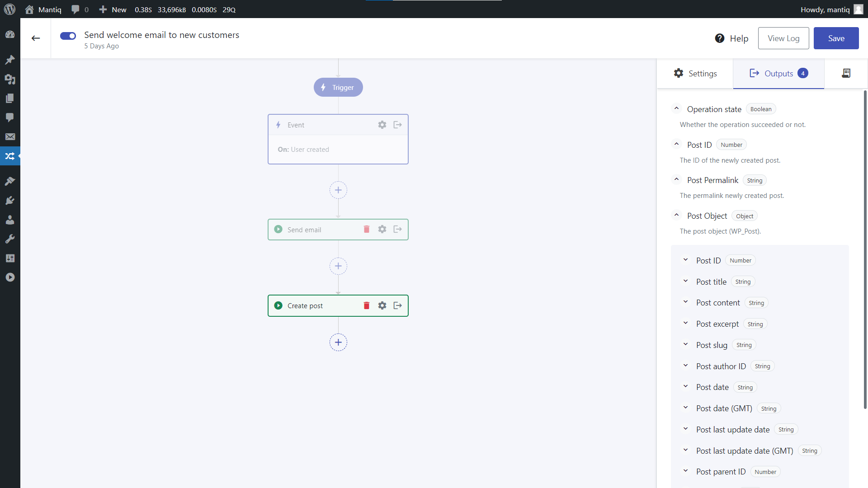This screenshot has height=488, width=868.
Task: Open the documentation icon tab in side panel
Action: pyautogui.click(x=846, y=73)
